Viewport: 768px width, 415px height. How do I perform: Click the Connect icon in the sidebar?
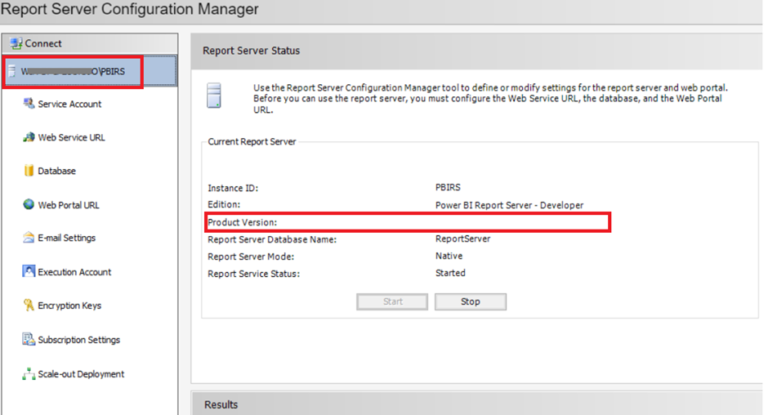(x=16, y=43)
